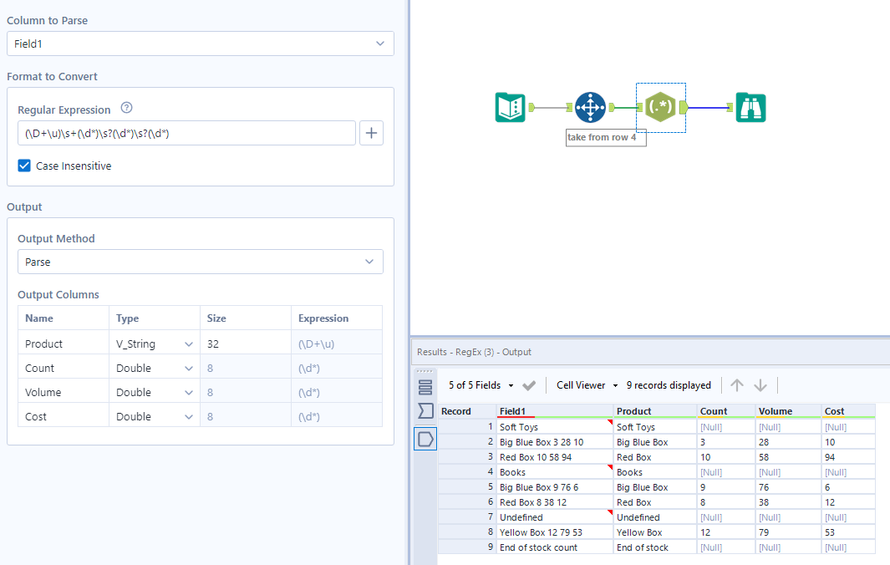Viewport: 890px width, 565px height.
Task: Click the Count name cell in Output Columns
Action: pos(64,369)
